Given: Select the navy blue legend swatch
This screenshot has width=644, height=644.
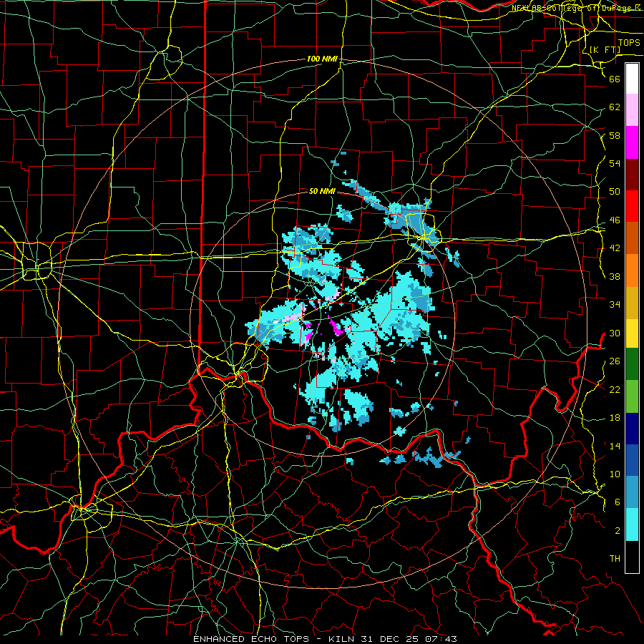Looking at the screenshot, I should point(632,429).
